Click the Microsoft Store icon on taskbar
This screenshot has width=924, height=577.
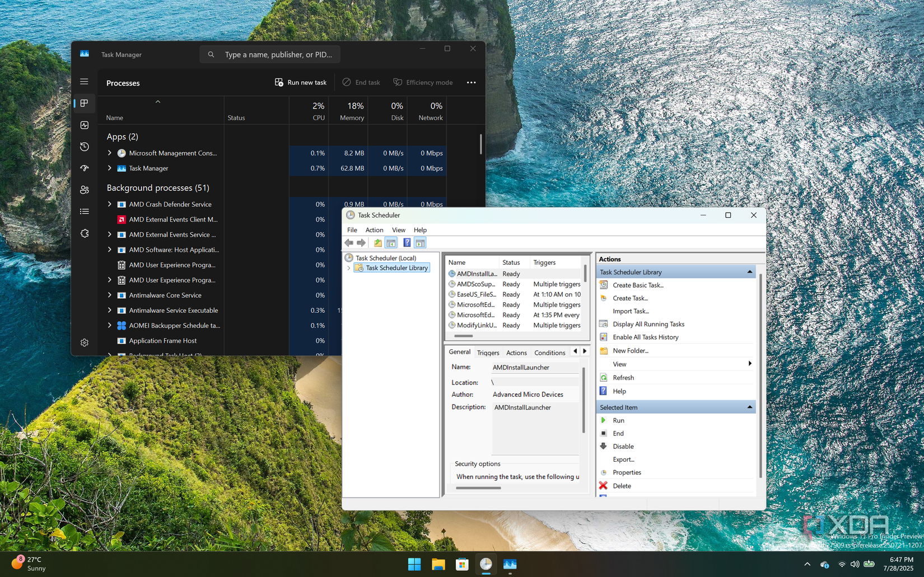(461, 565)
